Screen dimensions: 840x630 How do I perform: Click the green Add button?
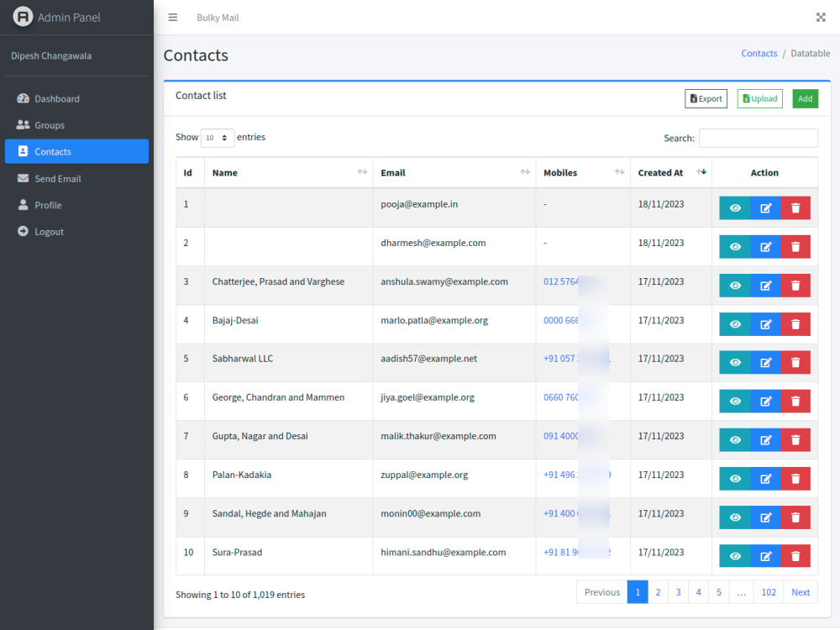coord(805,98)
